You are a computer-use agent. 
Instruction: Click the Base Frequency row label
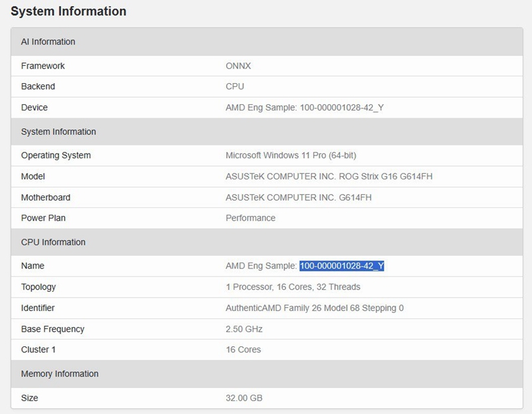click(x=53, y=329)
